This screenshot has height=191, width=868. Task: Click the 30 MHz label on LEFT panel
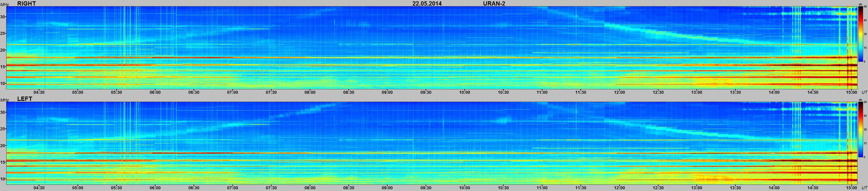click(3, 112)
